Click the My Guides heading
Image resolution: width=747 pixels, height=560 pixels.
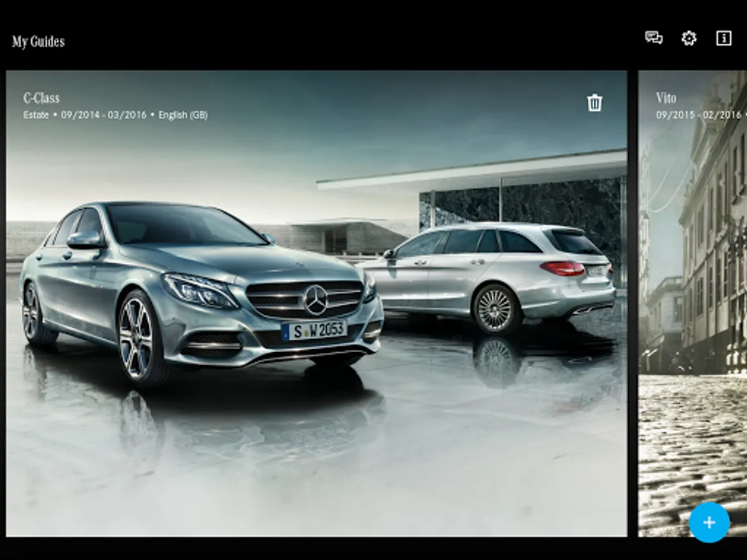39,42
